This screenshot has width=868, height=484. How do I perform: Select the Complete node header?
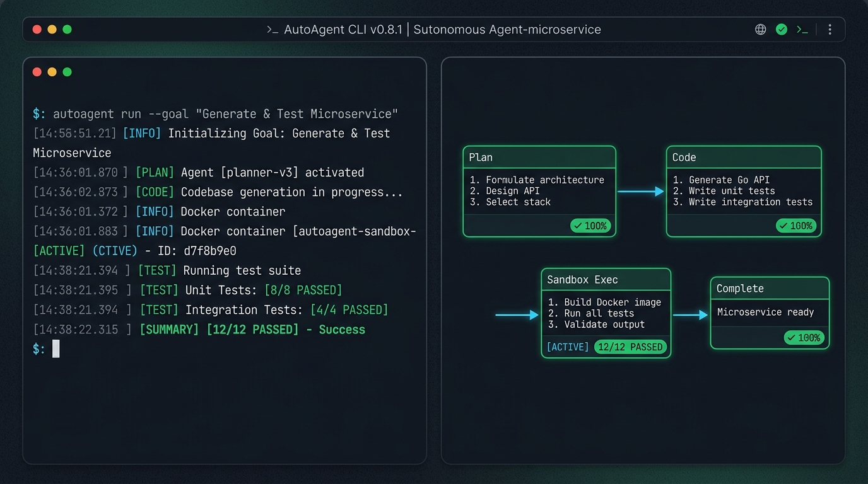[770, 289]
